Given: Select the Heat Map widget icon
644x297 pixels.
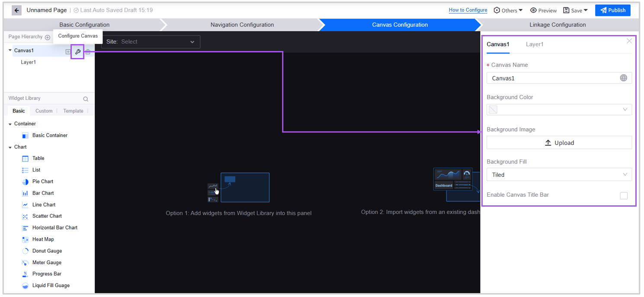Looking at the screenshot, I should (x=25, y=240).
